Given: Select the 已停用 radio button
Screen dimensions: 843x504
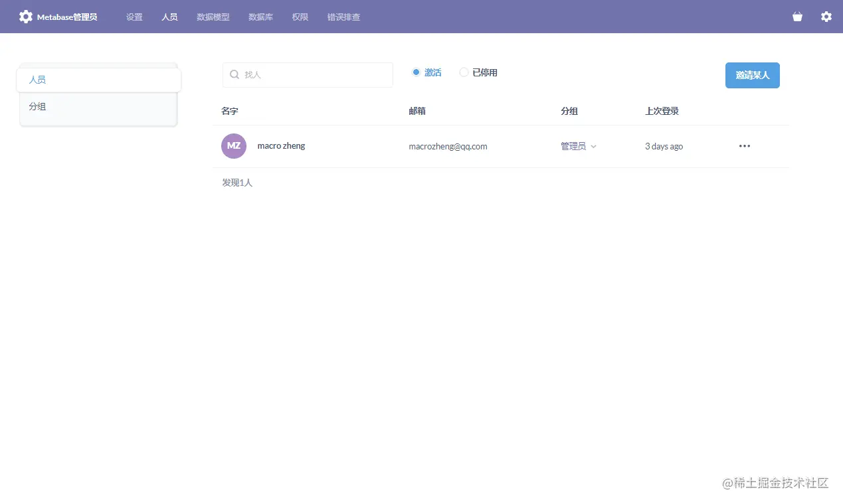Looking at the screenshot, I should point(464,72).
